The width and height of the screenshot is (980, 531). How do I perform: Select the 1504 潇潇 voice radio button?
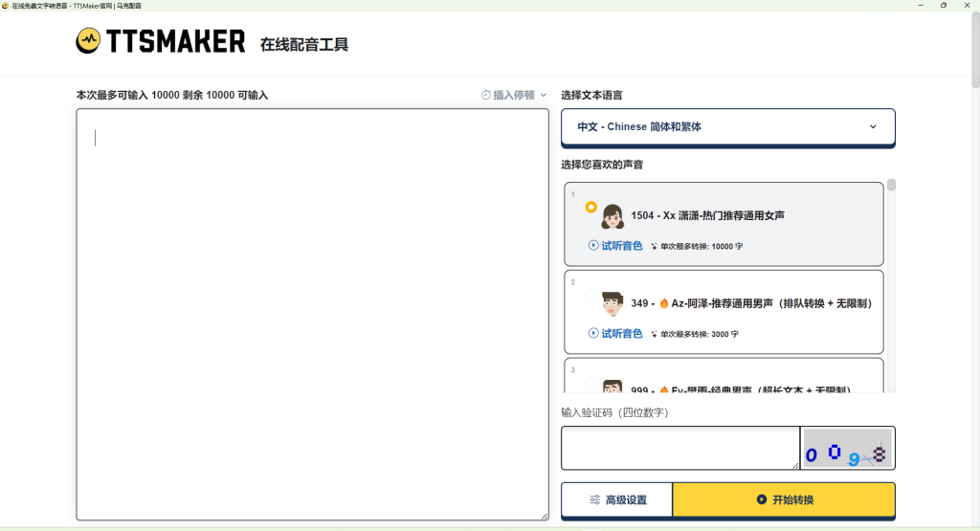[590, 207]
